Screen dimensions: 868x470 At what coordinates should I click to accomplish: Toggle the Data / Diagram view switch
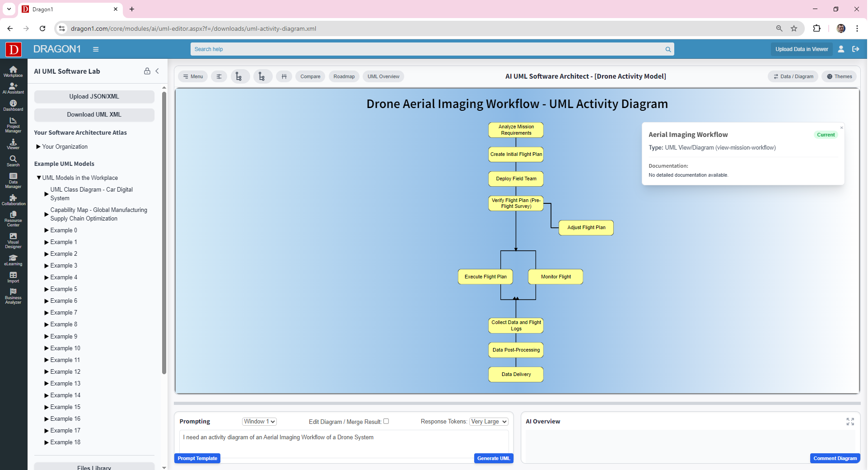pyautogui.click(x=793, y=76)
